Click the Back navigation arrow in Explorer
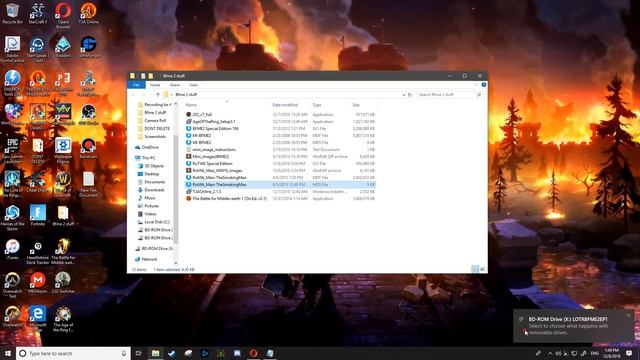640x360 pixels. pyautogui.click(x=133, y=95)
